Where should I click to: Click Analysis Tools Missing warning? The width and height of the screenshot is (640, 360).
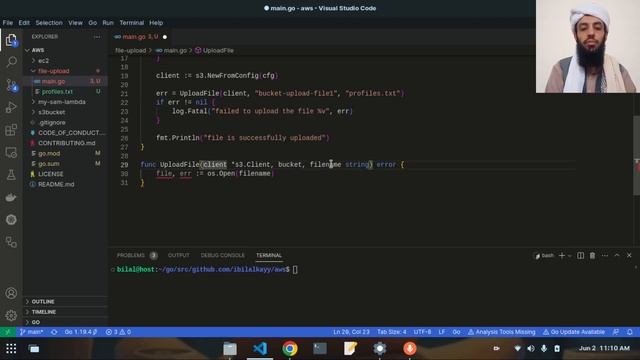tap(501, 332)
